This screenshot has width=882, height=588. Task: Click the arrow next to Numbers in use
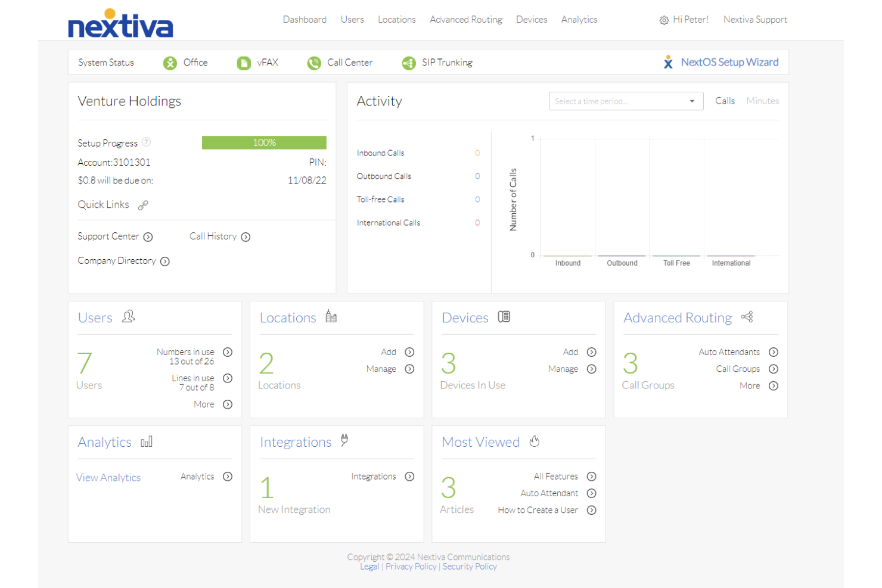(228, 352)
